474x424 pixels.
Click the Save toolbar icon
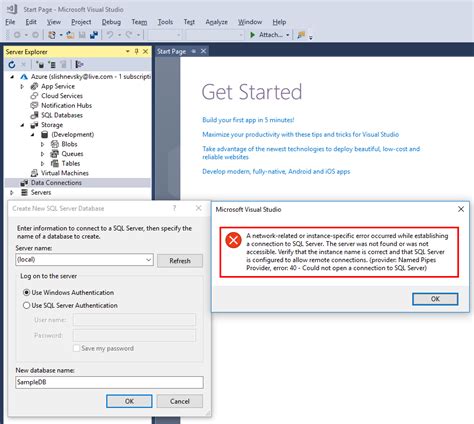pyautogui.click(x=82, y=35)
